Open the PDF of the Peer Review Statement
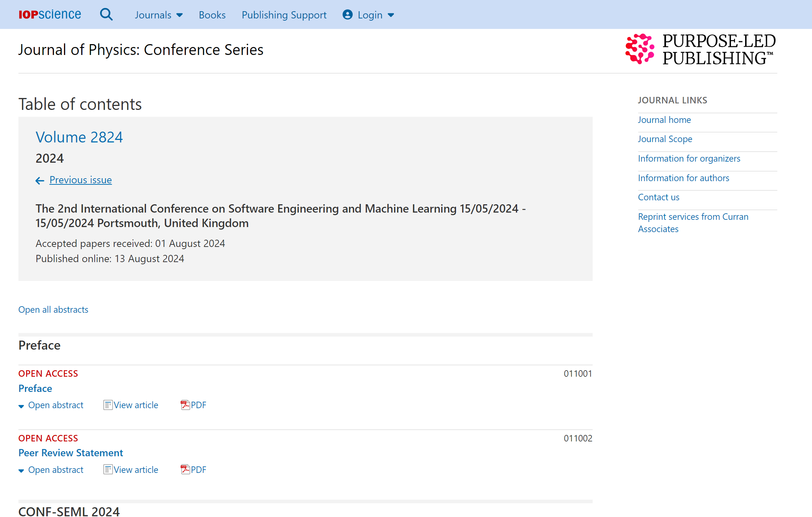Viewport: 812px width, 517px height. pyautogui.click(x=193, y=470)
